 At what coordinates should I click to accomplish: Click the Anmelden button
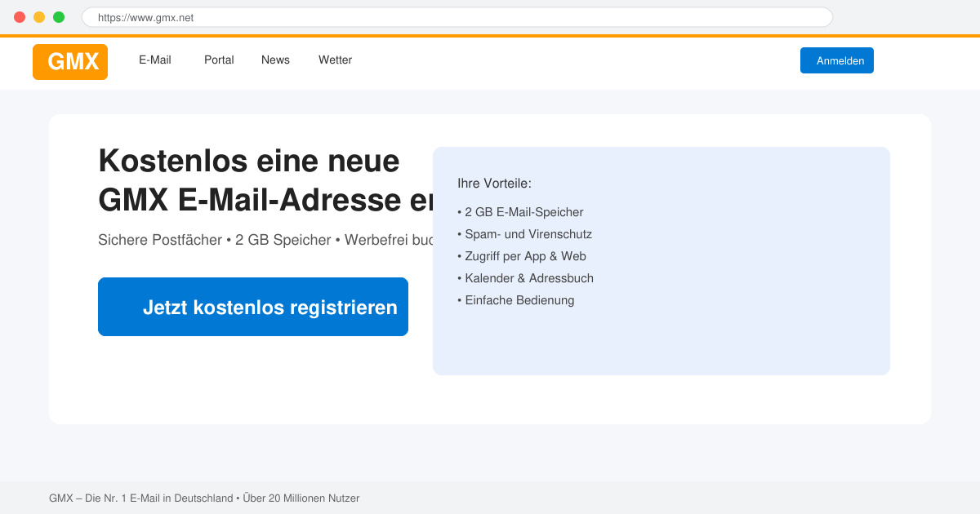(x=837, y=60)
